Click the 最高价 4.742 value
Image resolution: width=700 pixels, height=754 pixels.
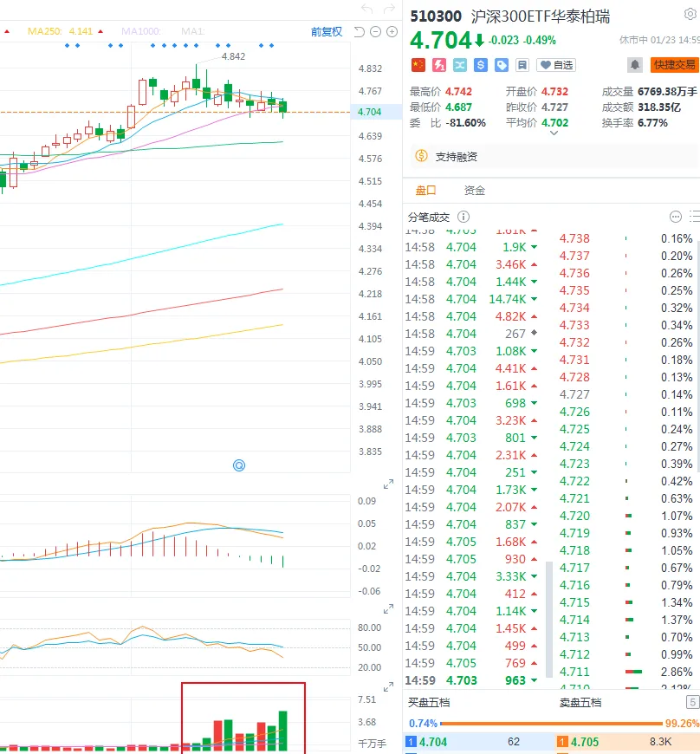458,91
